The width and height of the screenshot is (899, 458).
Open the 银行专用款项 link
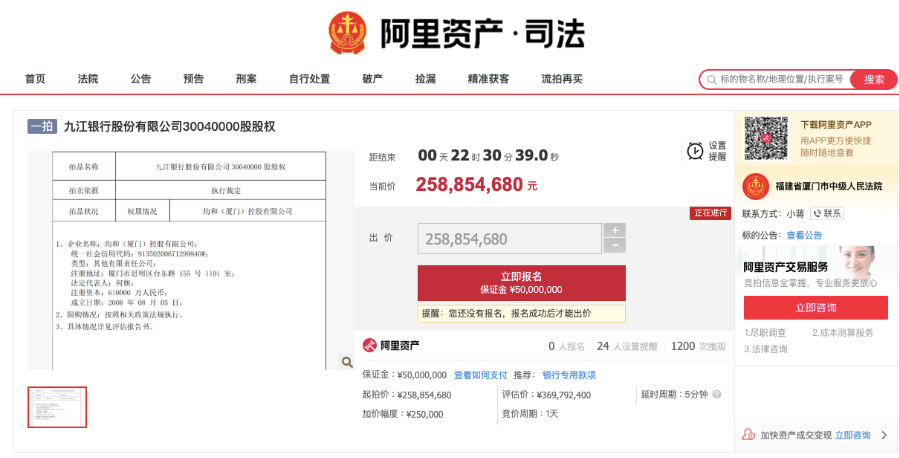coord(569,375)
